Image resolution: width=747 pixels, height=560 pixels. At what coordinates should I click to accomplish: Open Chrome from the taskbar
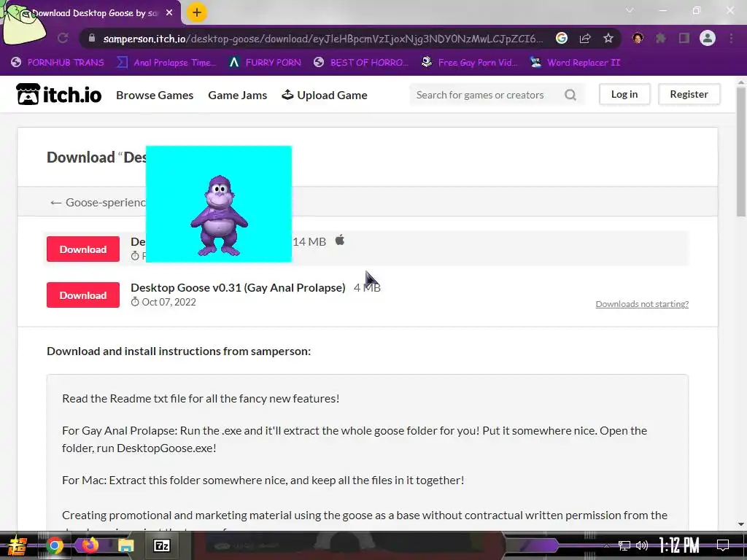pyautogui.click(x=54, y=545)
